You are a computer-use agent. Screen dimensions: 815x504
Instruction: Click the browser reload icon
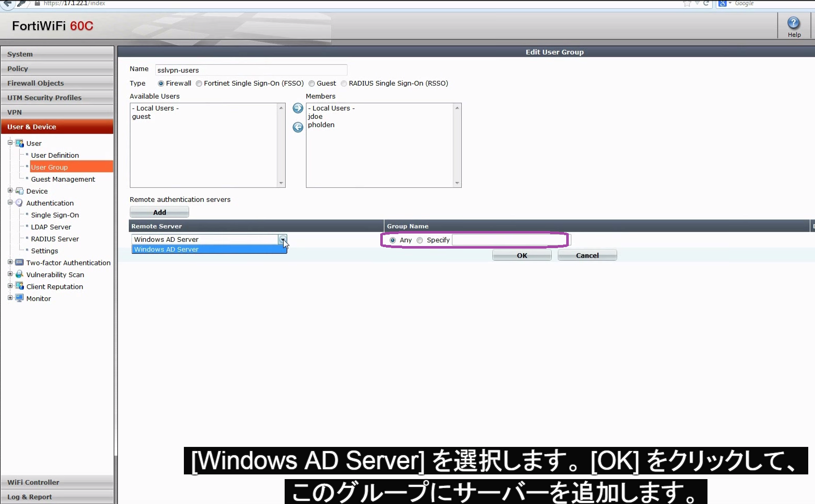coord(706,3)
